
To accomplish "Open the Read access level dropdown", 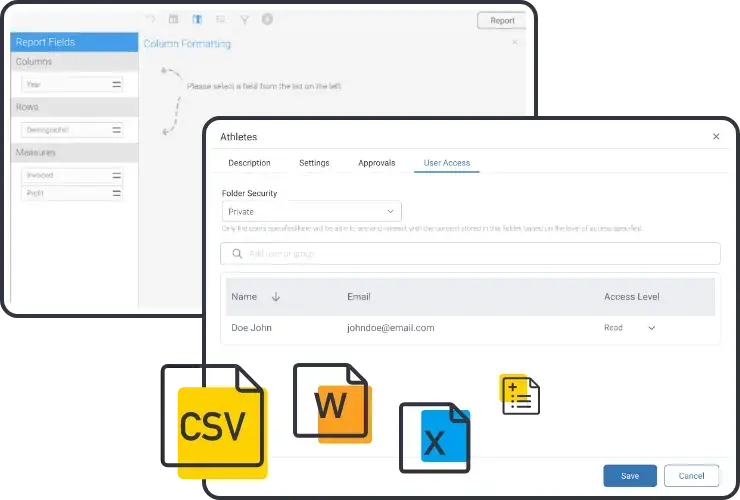I will pos(630,328).
